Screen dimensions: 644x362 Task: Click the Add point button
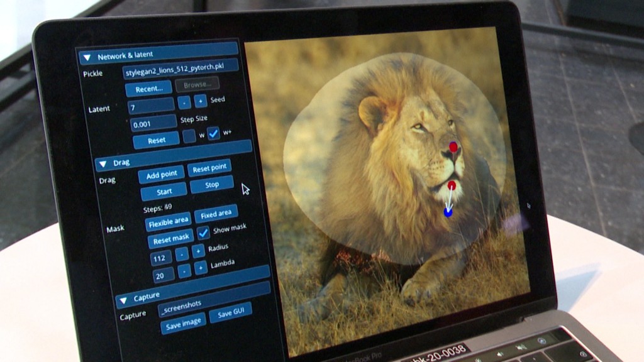162,175
